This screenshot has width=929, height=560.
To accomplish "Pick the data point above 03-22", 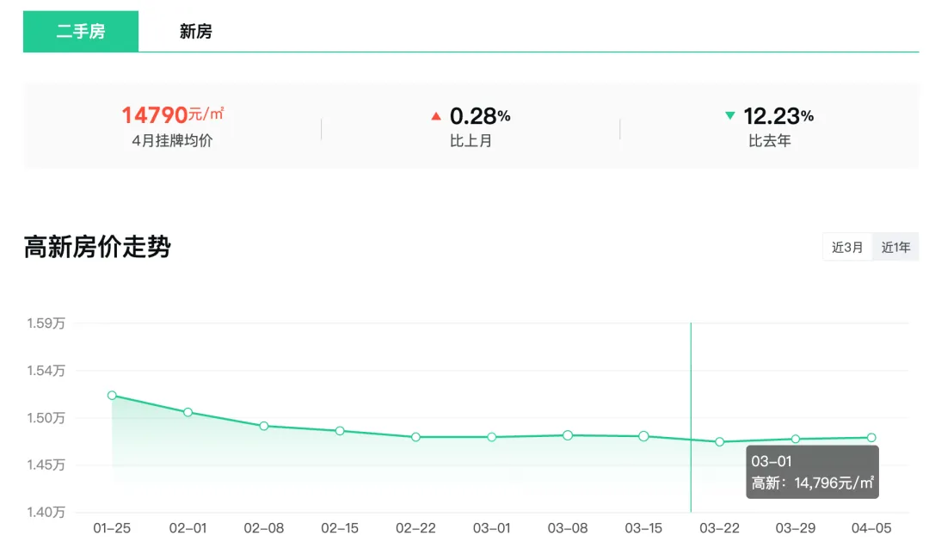I will [x=720, y=442].
